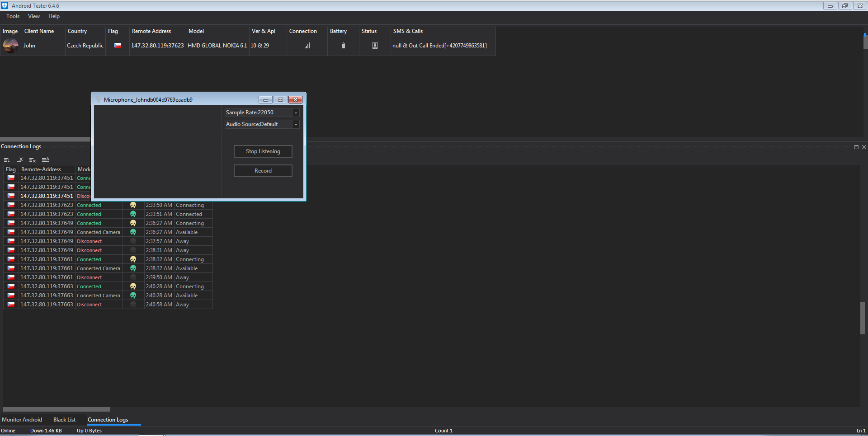The image size is (868, 436).
Task: Click the horizontal scrollbar in Connection Logs
Action: [x=57, y=409]
